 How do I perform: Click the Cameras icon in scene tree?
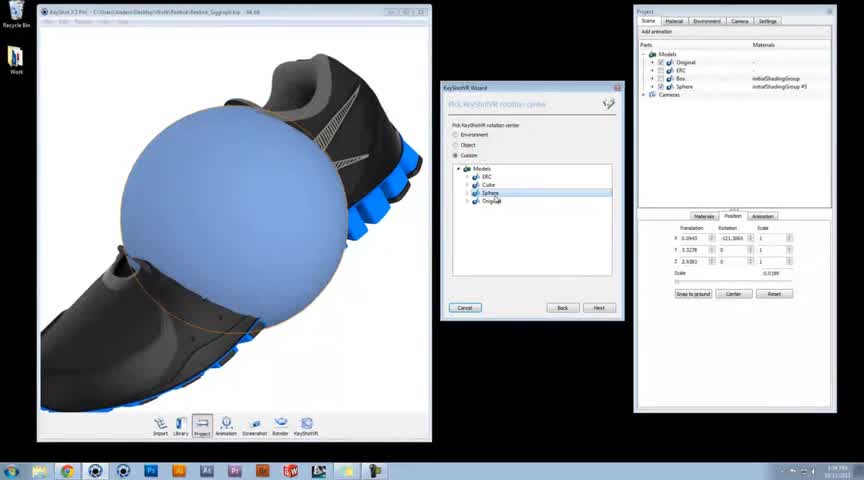pyautogui.click(x=652, y=95)
